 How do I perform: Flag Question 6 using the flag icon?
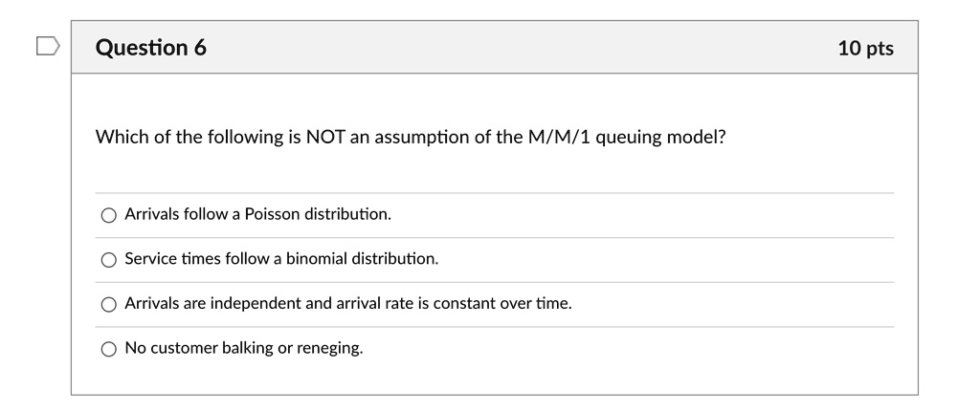[x=48, y=46]
